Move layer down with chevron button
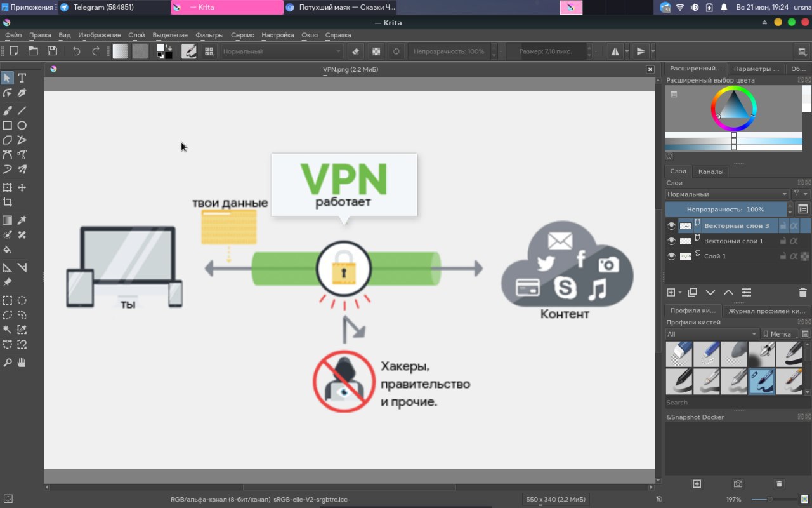 click(710, 293)
